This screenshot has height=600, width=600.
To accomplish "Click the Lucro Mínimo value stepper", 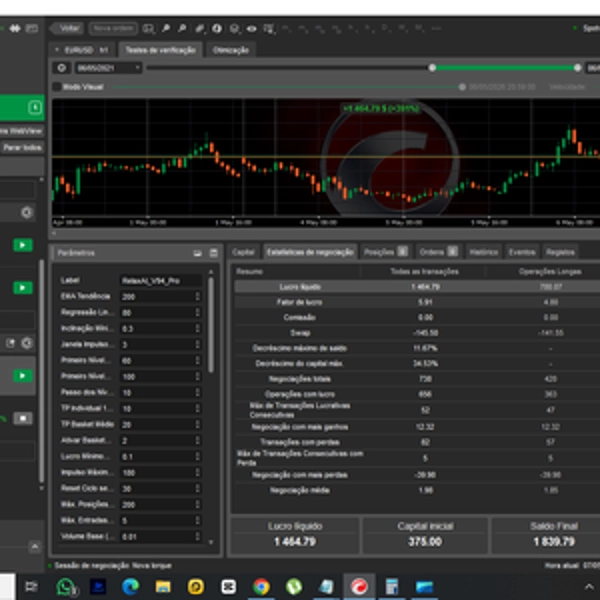I will [197, 457].
